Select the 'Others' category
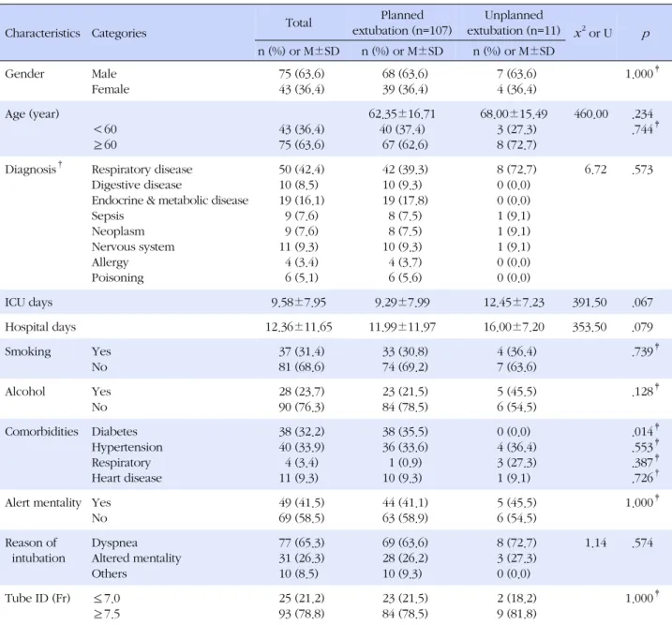The width and height of the screenshot is (672, 625). [110, 573]
